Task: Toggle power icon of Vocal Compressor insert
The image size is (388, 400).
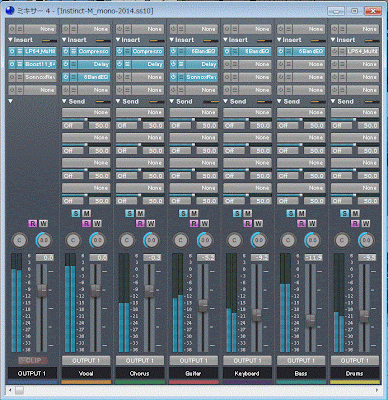Action: pyautogui.click(x=66, y=51)
